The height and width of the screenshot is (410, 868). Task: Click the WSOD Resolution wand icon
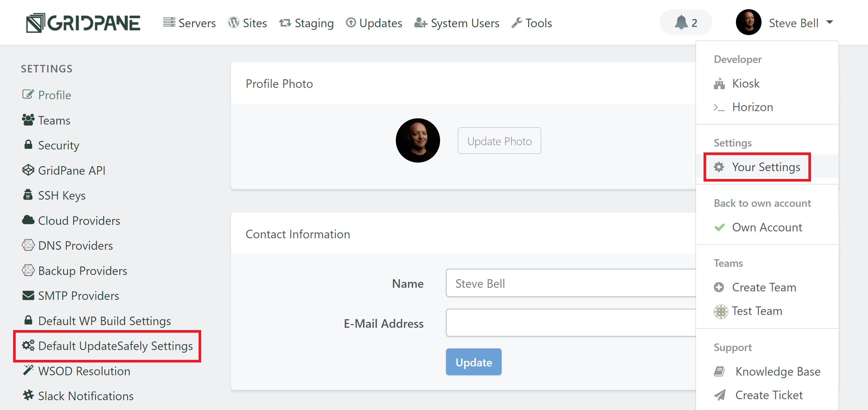pos(28,370)
